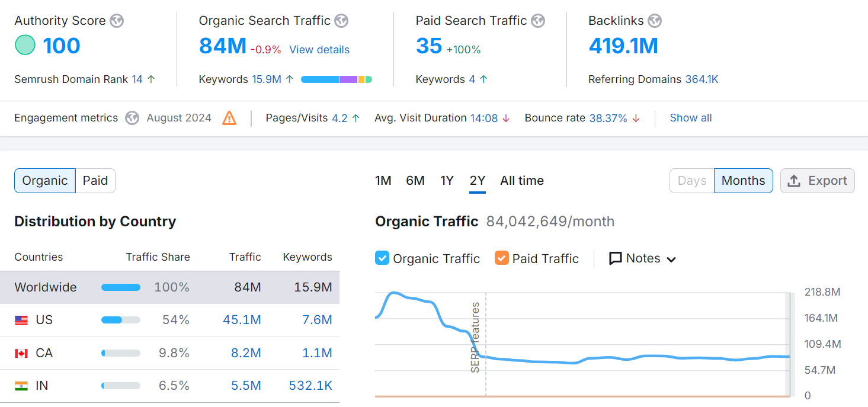The width and height of the screenshot is (868, 407).
Task: Uncheck the Paid Traffic checkbox
Action: tap(502, 258)
